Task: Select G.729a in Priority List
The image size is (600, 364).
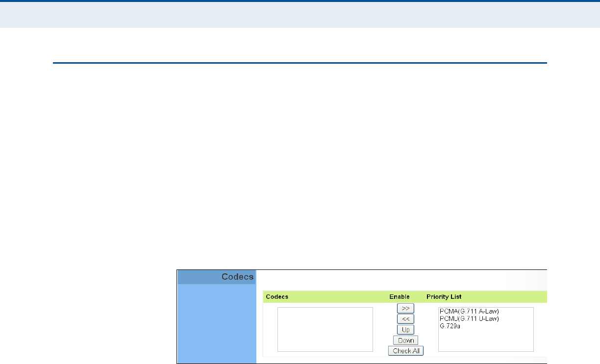Action: click(450, 326)
